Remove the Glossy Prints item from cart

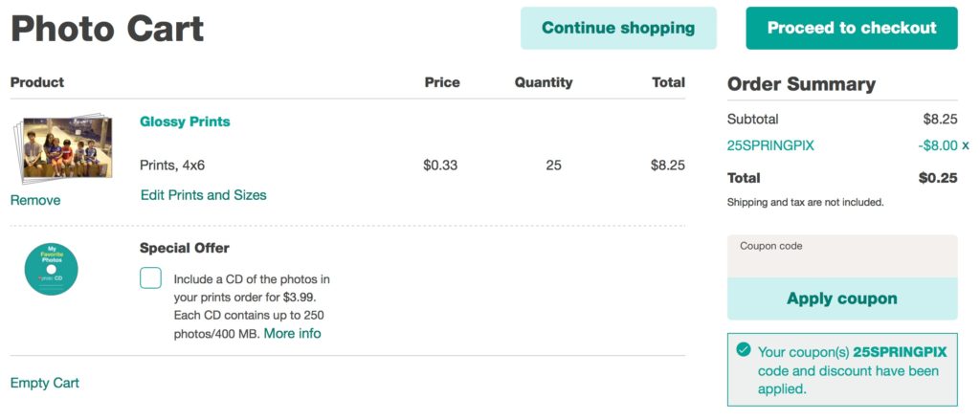coord(35,200)
